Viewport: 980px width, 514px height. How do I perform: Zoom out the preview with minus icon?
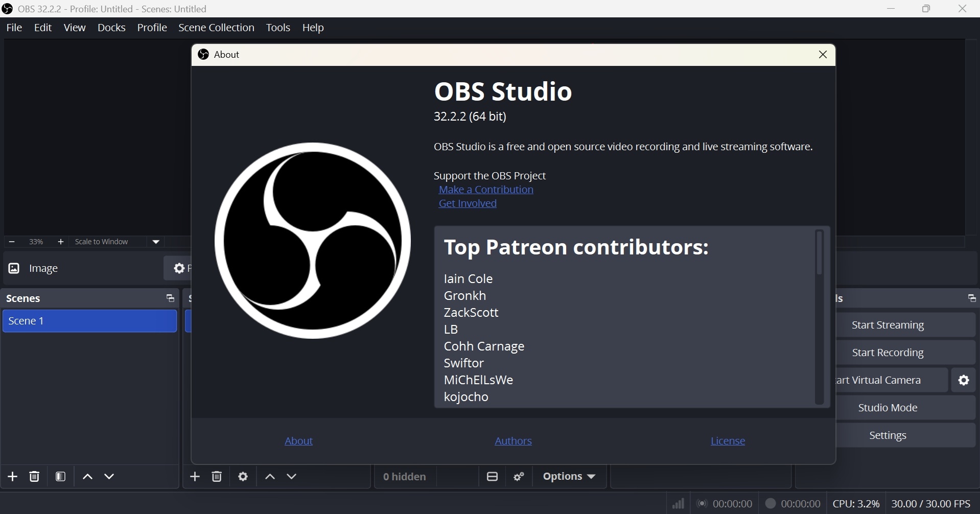12,242
